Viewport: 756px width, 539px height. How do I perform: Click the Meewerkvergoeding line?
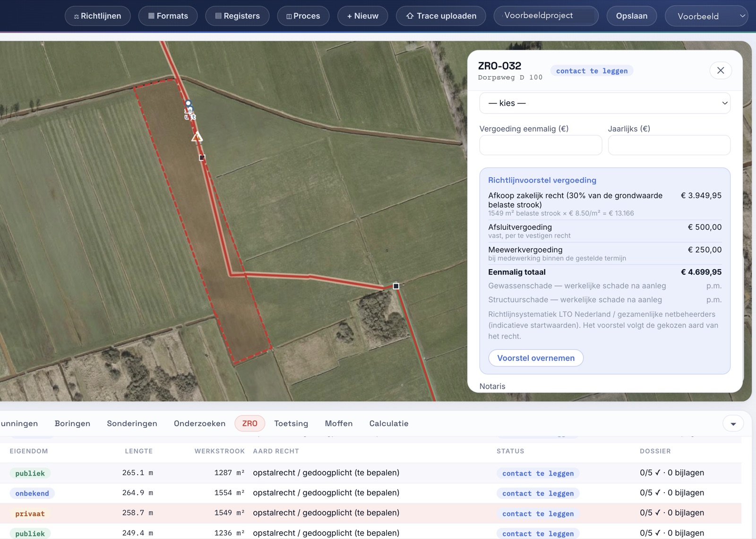click(605, 253)
